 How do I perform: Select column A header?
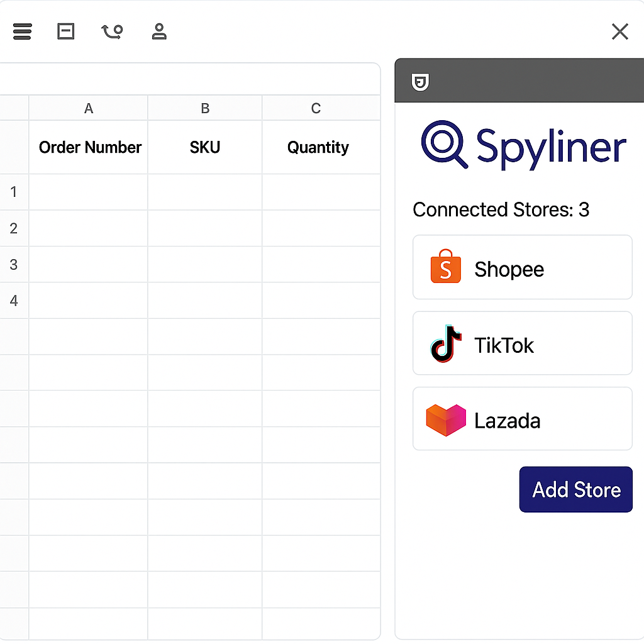[88, 108]
